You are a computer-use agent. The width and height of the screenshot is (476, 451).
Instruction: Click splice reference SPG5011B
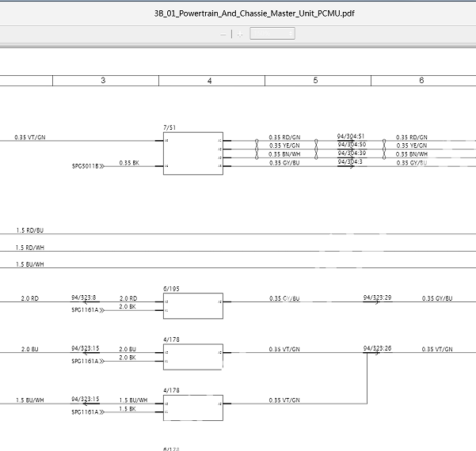pyautogui.click(x=86, y=166)
